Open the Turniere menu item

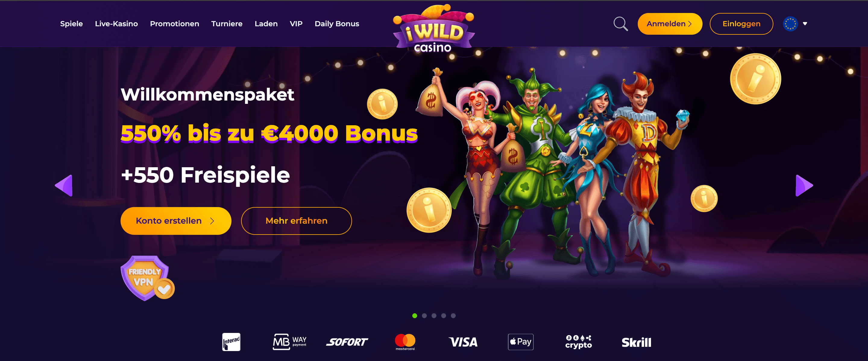pos(227,24)
